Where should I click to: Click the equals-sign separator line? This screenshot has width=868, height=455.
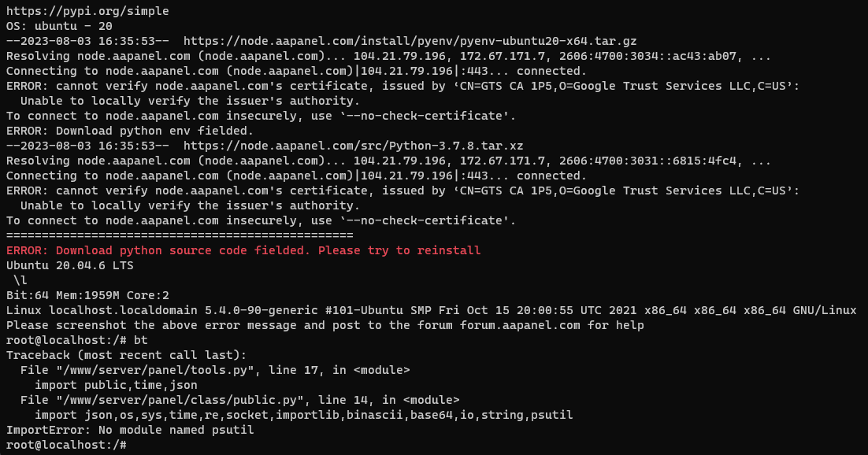(x=180, y=235)
